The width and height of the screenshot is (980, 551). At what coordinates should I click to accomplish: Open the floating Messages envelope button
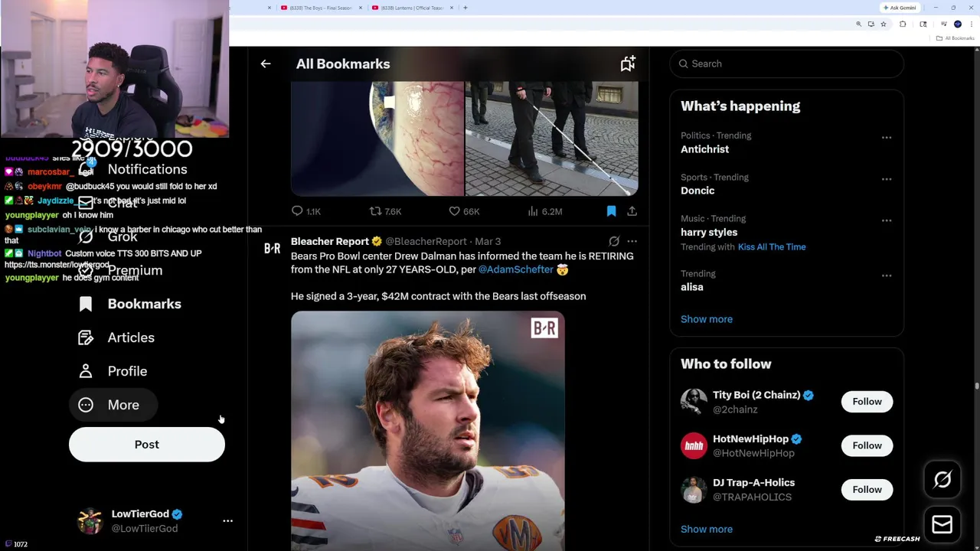[x=942, y=524]
